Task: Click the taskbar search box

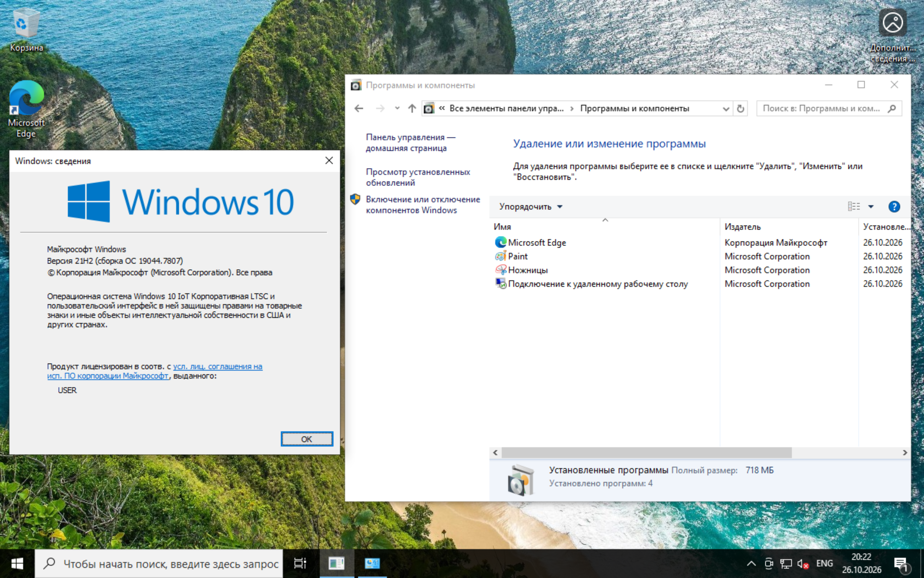Action: click(159, 564)
